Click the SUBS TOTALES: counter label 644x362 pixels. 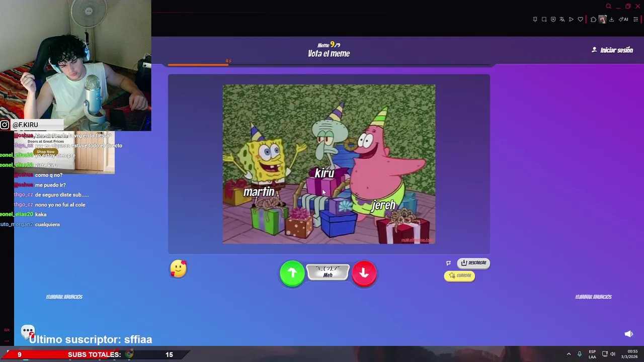[94, 354]
